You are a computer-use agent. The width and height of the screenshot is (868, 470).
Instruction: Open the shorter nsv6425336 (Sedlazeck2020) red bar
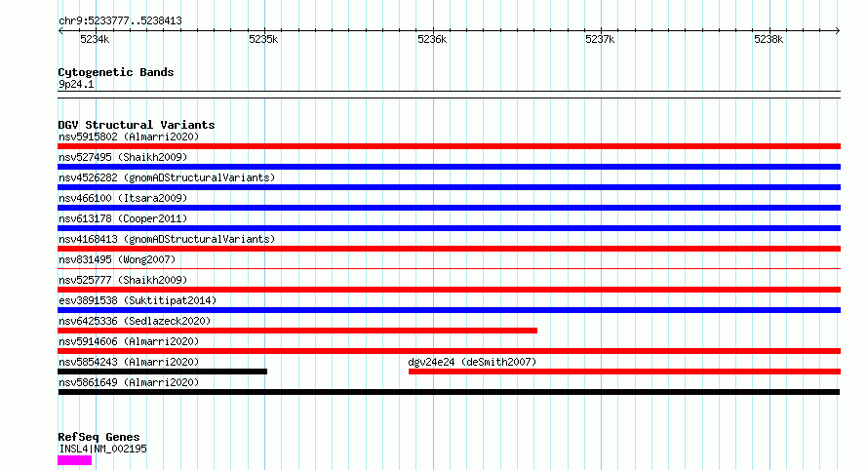coord(297,331)
